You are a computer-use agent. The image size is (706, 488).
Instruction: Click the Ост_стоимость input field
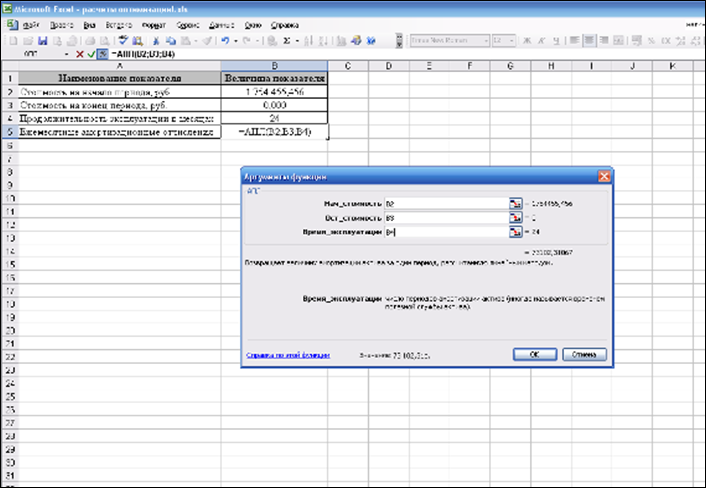[x=447, y=218]
